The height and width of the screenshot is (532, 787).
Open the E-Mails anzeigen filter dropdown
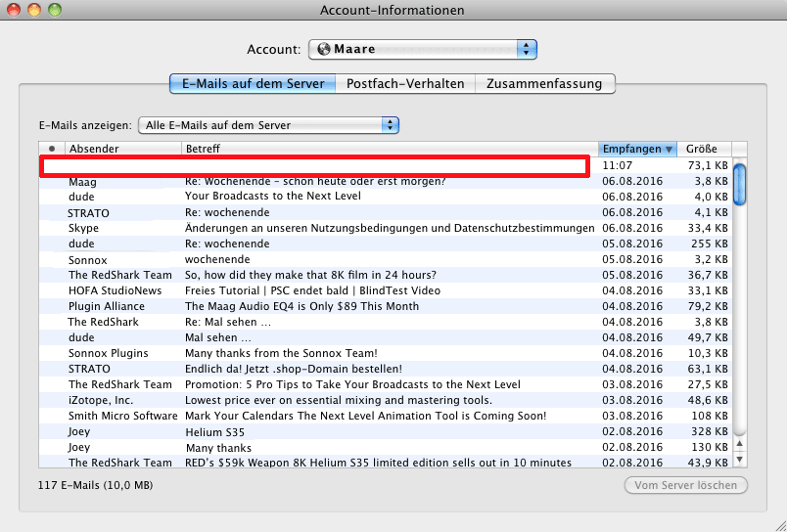pyautogui.click(x=268, y=125)
